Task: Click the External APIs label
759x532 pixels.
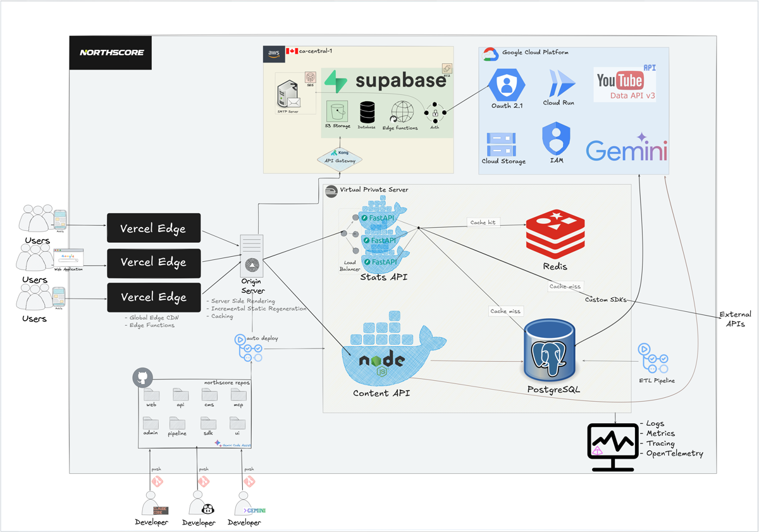Action: pyautogui.click(x=736, y=319)
